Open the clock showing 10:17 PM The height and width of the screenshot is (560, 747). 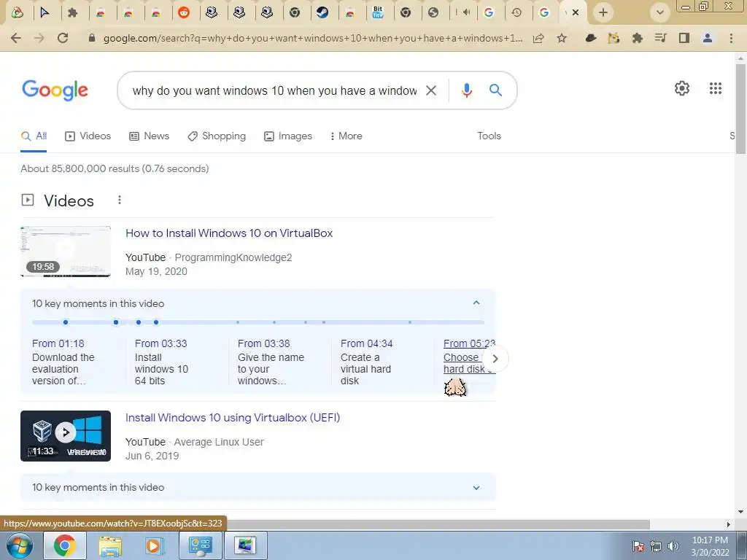coord(710,546)
